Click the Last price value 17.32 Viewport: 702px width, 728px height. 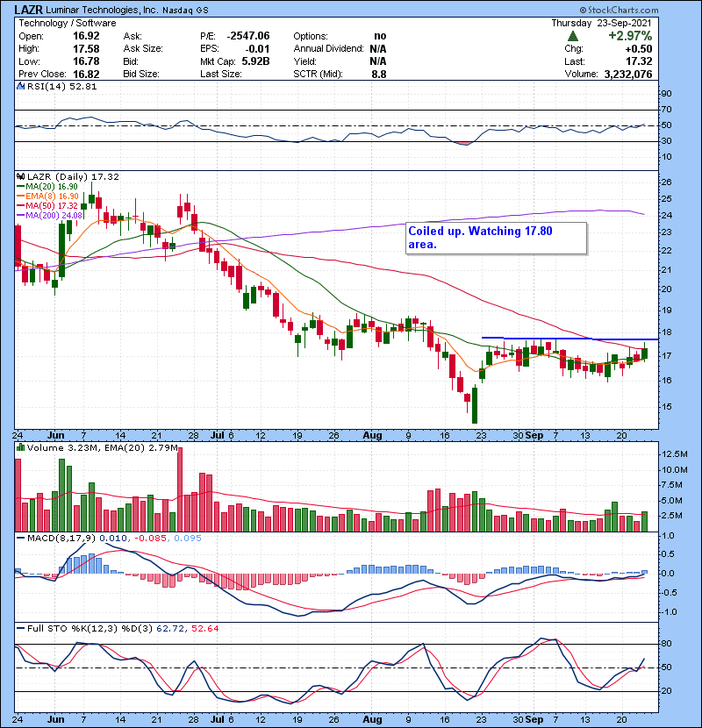pos(639,61)
